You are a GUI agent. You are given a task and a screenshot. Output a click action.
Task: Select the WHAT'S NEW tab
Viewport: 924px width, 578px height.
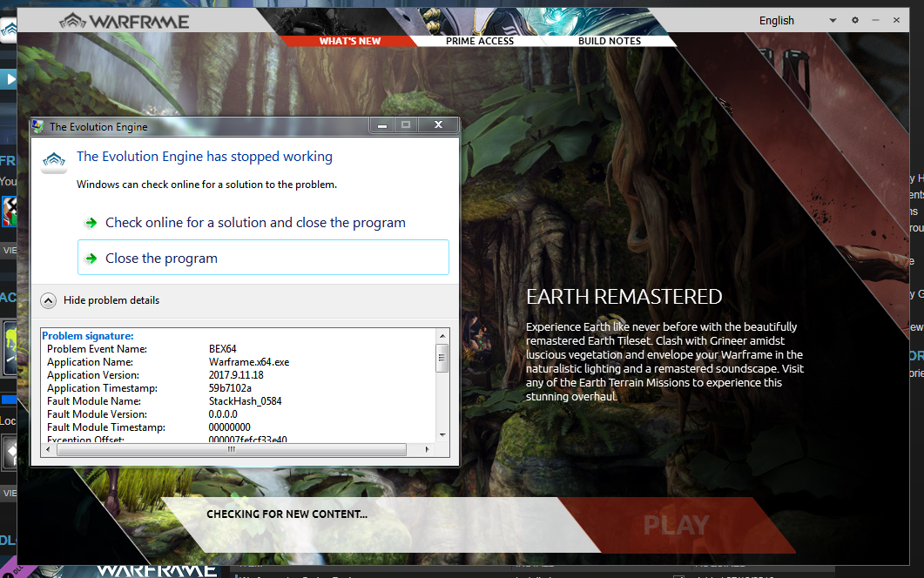click(349, 40)
